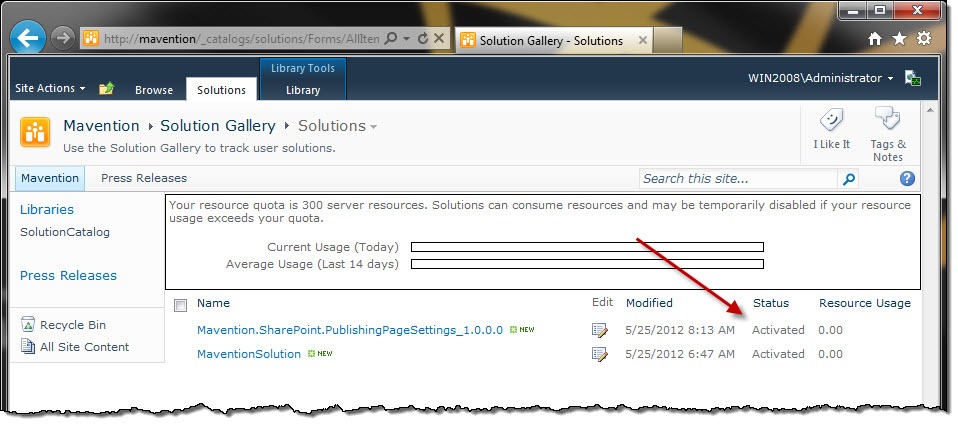Click the search magnifier icon
958x424 pixels.
(x=849, y=179)
